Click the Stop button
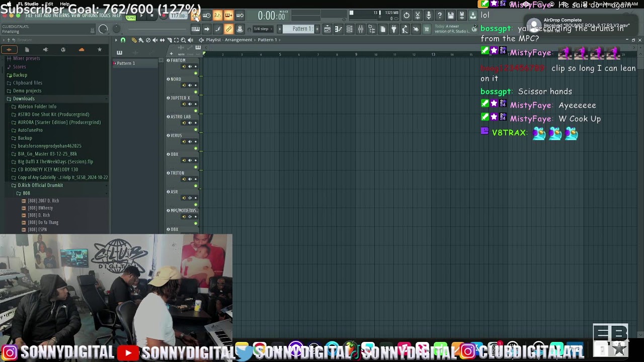The height and width of the screenshot is (362, 644). pos(152,16)
